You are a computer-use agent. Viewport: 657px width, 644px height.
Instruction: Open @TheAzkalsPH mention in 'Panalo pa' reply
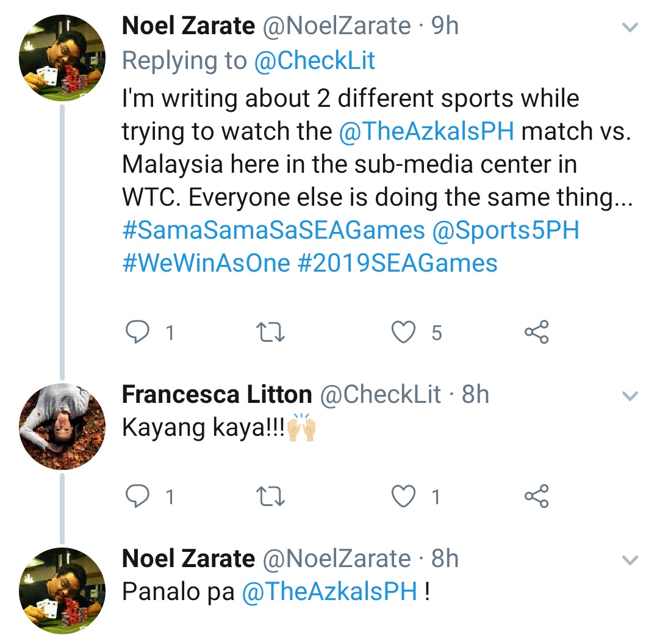(330, 592)
